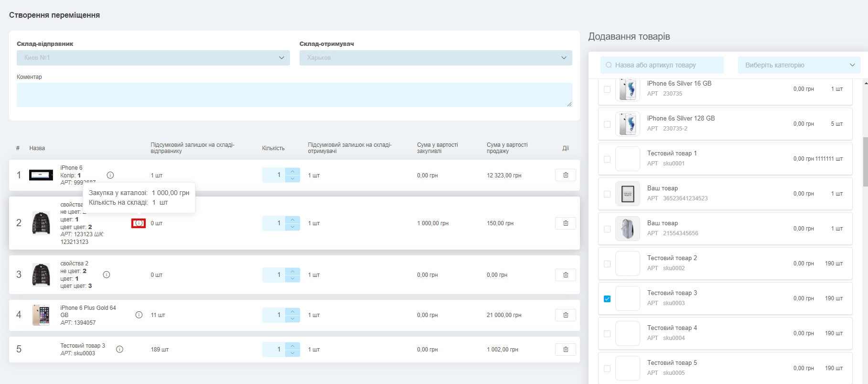Check Ваш товар 36523641234523 checkbox
This screenshot has height=384, width=868.
click(607, 194)
